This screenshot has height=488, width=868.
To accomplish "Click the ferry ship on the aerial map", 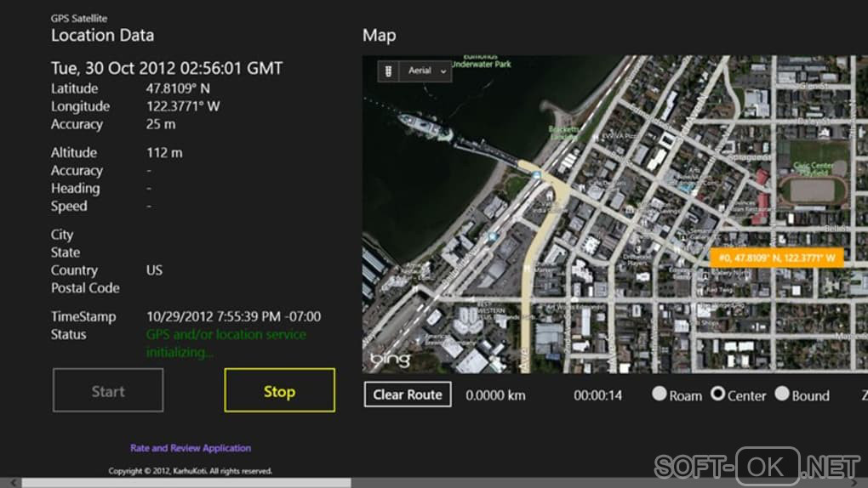I will (x=425, y=128).
